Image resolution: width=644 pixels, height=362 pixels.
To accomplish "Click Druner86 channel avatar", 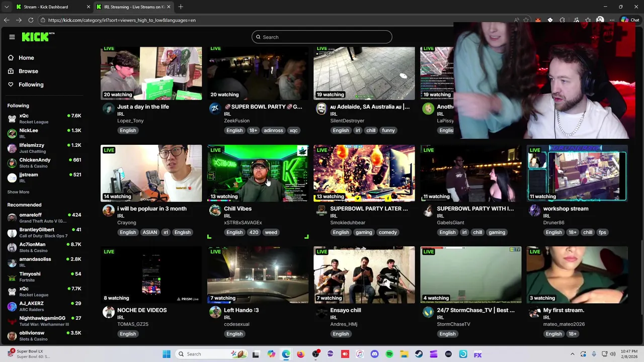I will (534, 210).
